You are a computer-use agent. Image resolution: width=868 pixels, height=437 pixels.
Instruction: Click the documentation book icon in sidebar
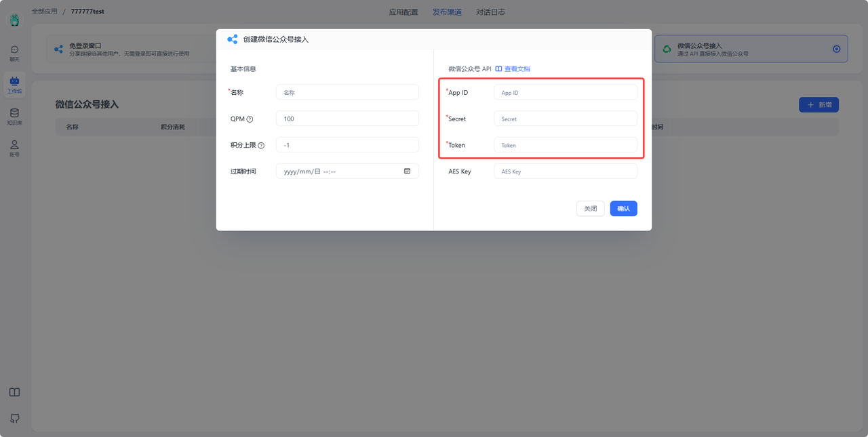(x=14, y=392)
